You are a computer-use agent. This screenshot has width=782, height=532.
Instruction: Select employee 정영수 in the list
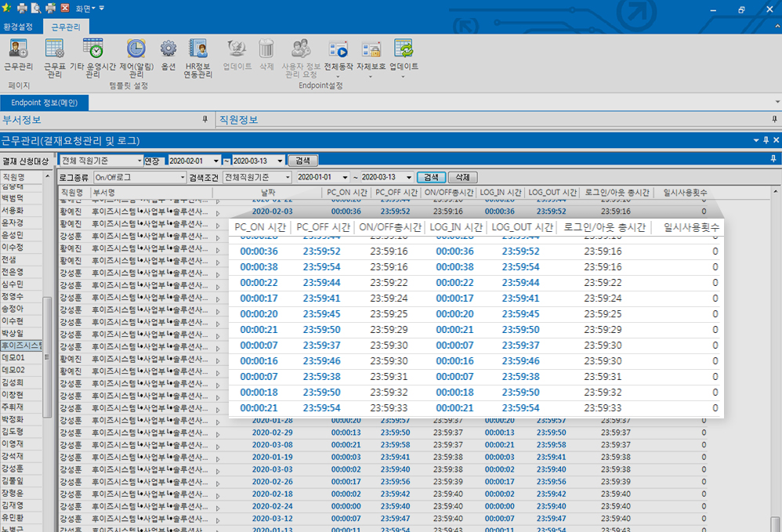21,297
